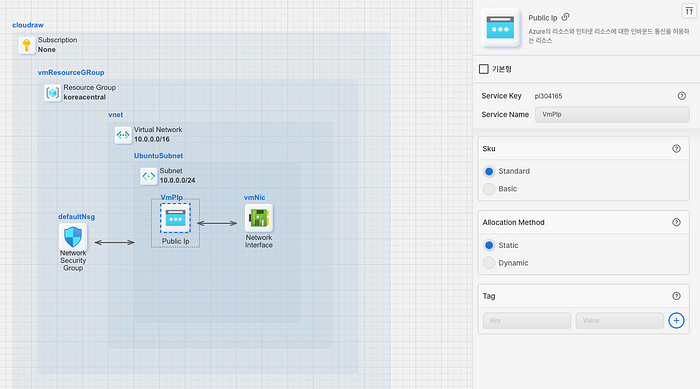Open help for Allocation Method section

[x=676, y=222]
